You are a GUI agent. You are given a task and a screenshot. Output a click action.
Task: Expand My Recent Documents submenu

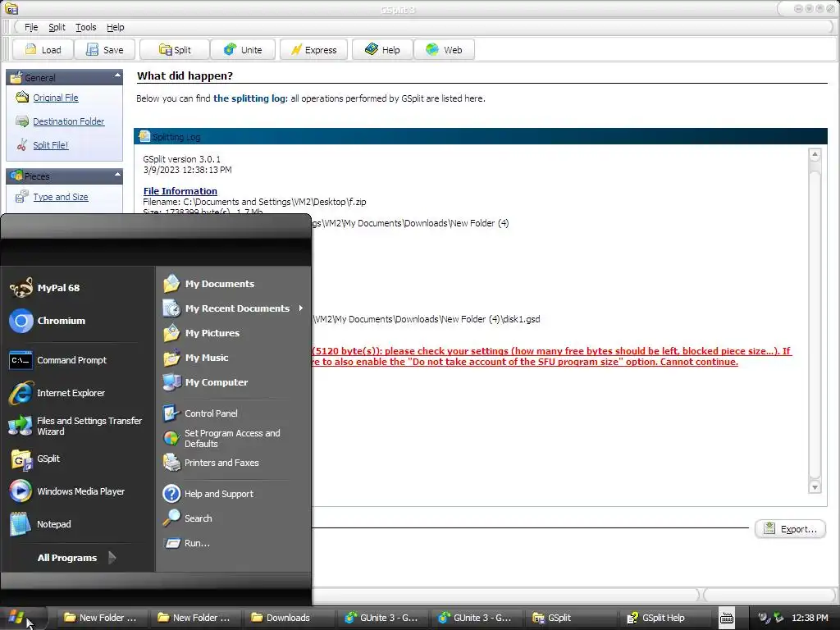[x=234, y=308]
